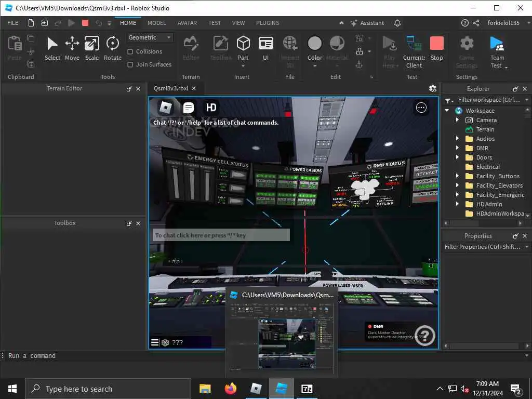
Task: Expand the Camera tree node
Action: click(x=457, y=120)
